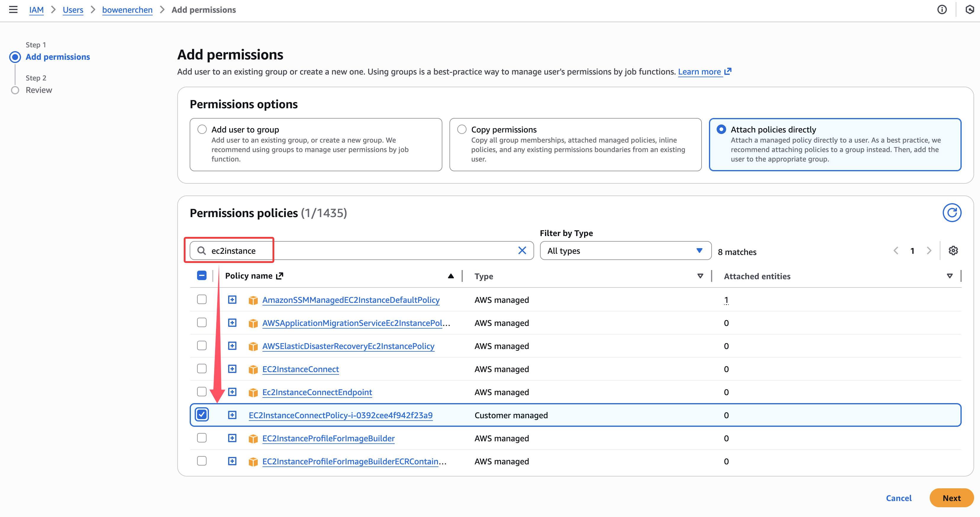Open table preferences gear icon
The height and width of the screenshot is (517, 980).
click(x=953, y=251)
